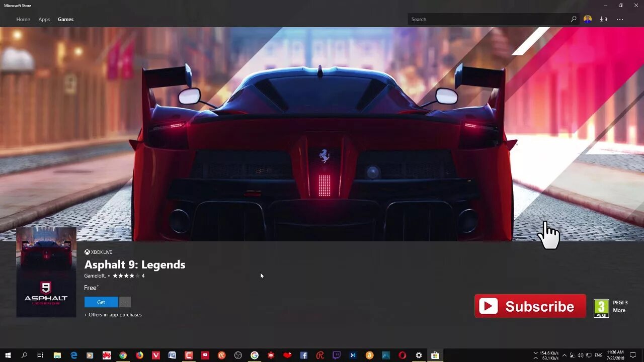Click the Xbox Live label icon
The image size is (644, 362).
87,252
